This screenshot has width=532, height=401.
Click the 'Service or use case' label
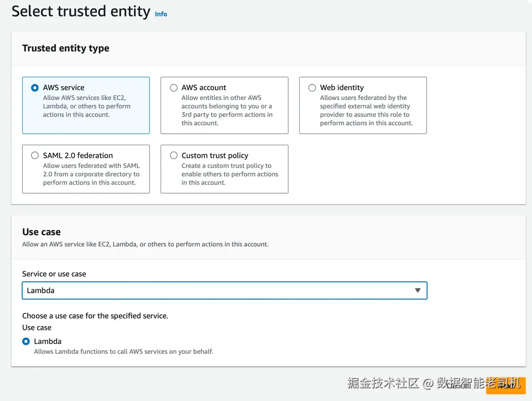[x=54, y=274]
